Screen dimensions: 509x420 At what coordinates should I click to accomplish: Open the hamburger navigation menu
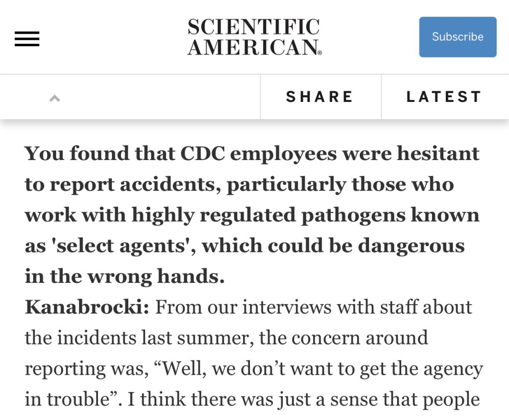pos(27,39)
